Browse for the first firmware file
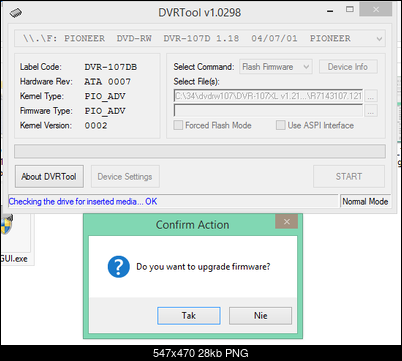This screenshot has width=402, height=361. pos(371,96)
